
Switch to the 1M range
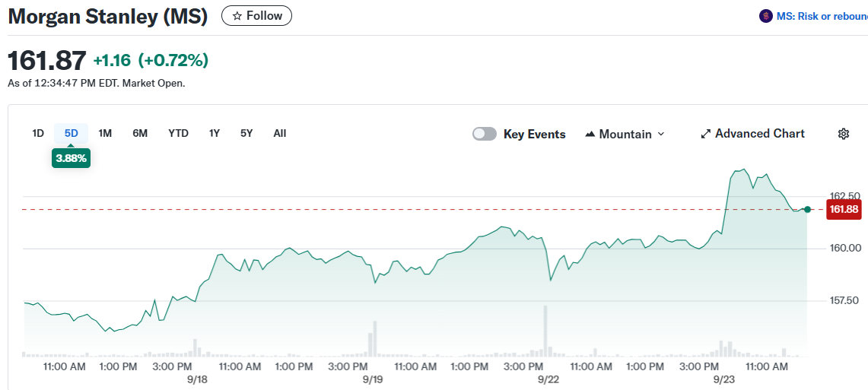click(105, 133)
